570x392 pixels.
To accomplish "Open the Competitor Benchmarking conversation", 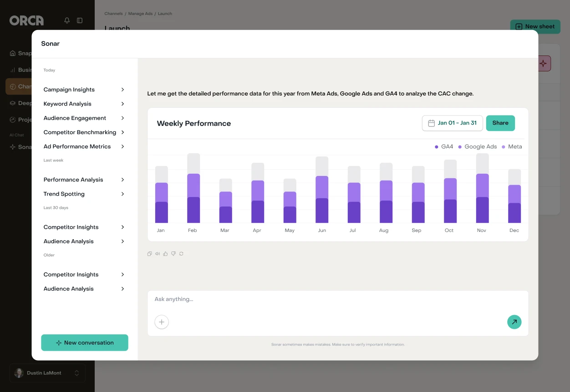I will (x=84, y=132).
